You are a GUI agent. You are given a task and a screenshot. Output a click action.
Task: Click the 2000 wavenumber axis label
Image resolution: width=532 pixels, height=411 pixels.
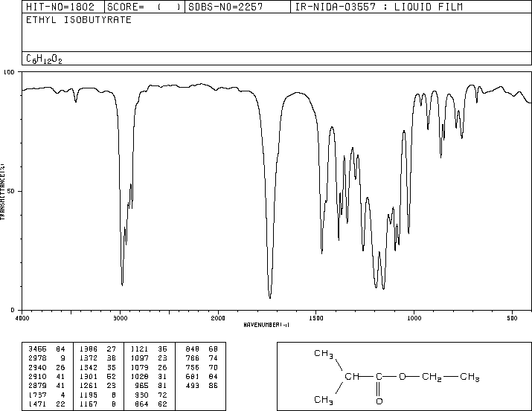(x=218, y=318)
